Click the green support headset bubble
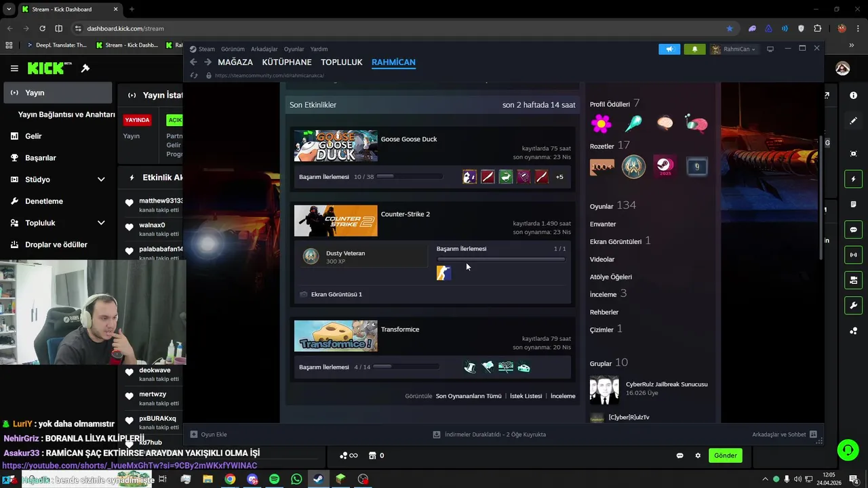 click(847, 449)
